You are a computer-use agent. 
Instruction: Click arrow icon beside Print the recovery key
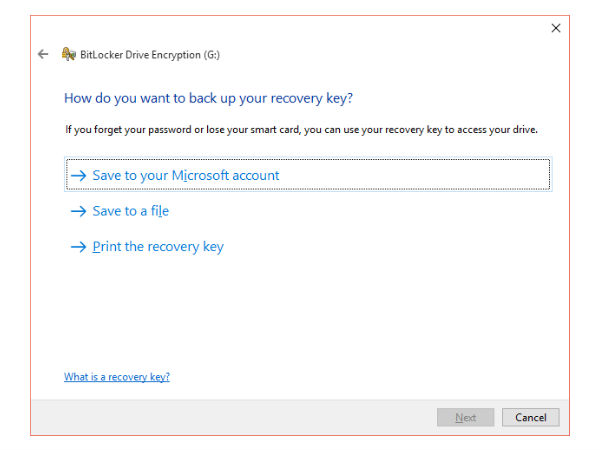(x=79, y=247)
